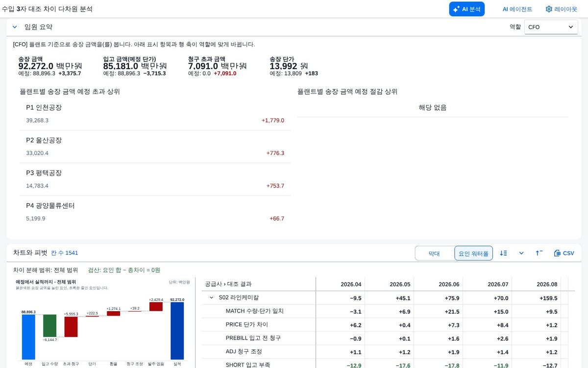Screen dimensions: 588x368
Task: Open the chevron dropdown beside sort icon
Action: click(x=521, y=253)
